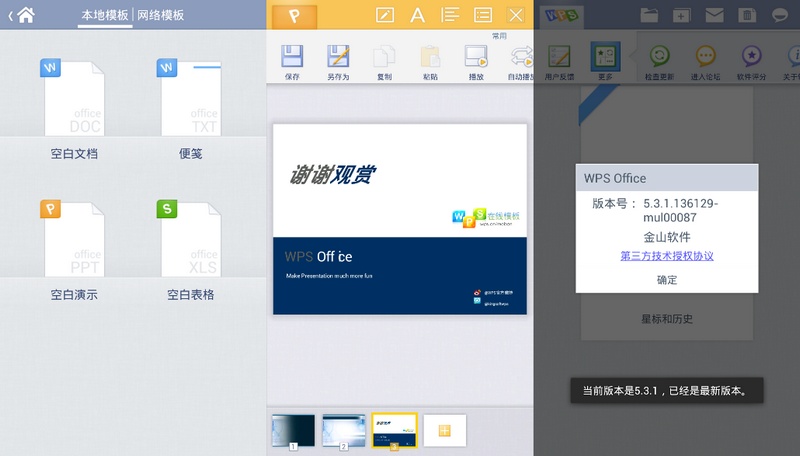Open the paragraph alignment tool
This screenshot has width=800, height=456.
[x=450, y=15]
